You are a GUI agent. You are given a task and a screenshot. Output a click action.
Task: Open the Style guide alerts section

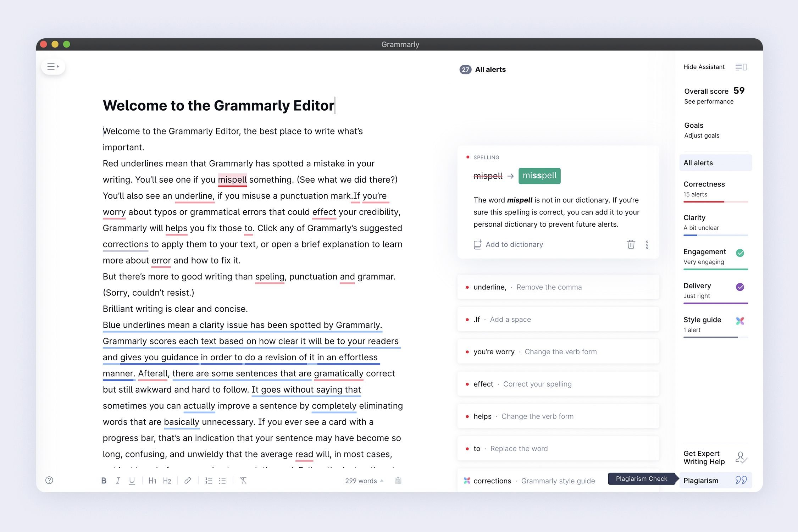click(x=703, y=320)
